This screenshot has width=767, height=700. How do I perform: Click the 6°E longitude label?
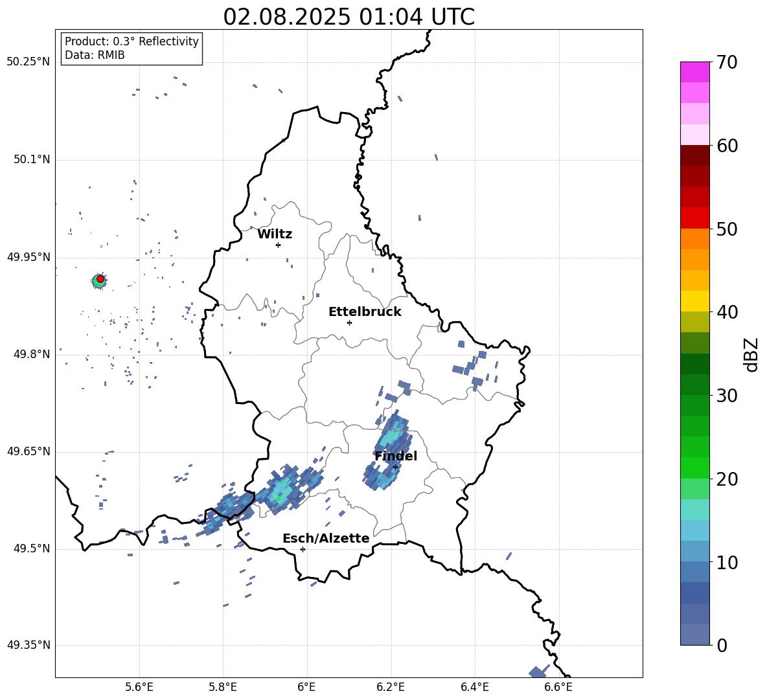coord(306,687)
